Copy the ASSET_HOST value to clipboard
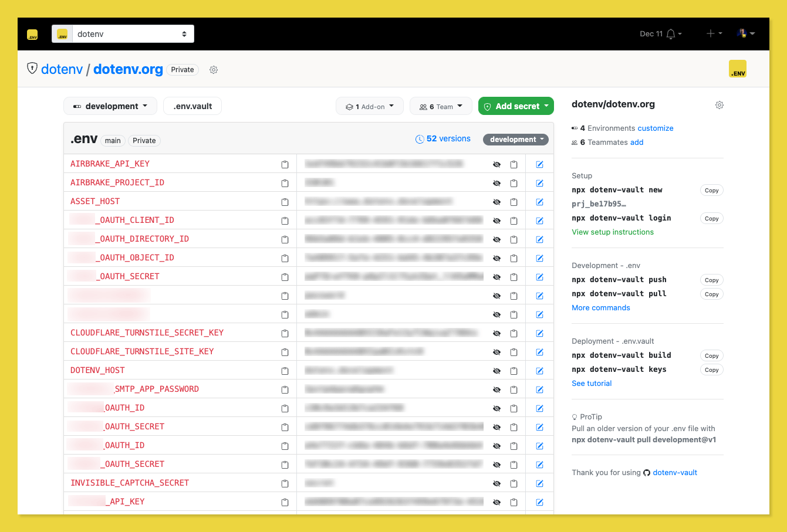Image resolution: width=787 pixels, height=532 pixels. pyautogui.click(x=514, y=202)
